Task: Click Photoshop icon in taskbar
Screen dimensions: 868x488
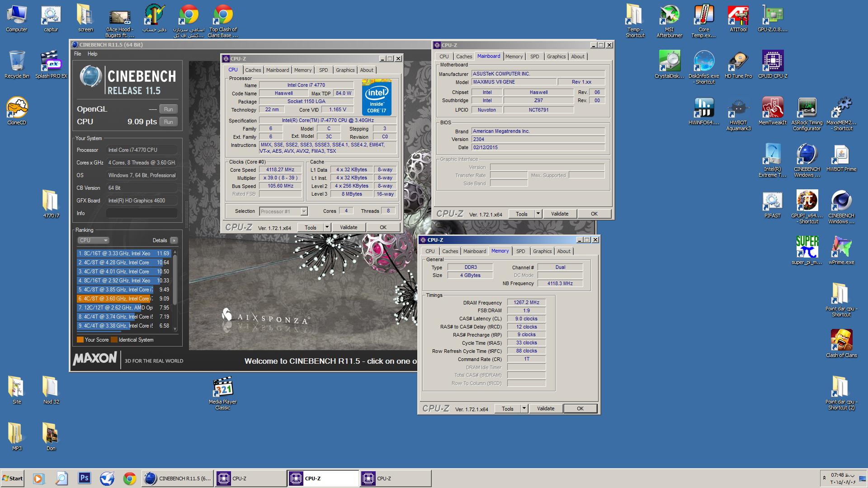Action: click(x=84, y=478)
